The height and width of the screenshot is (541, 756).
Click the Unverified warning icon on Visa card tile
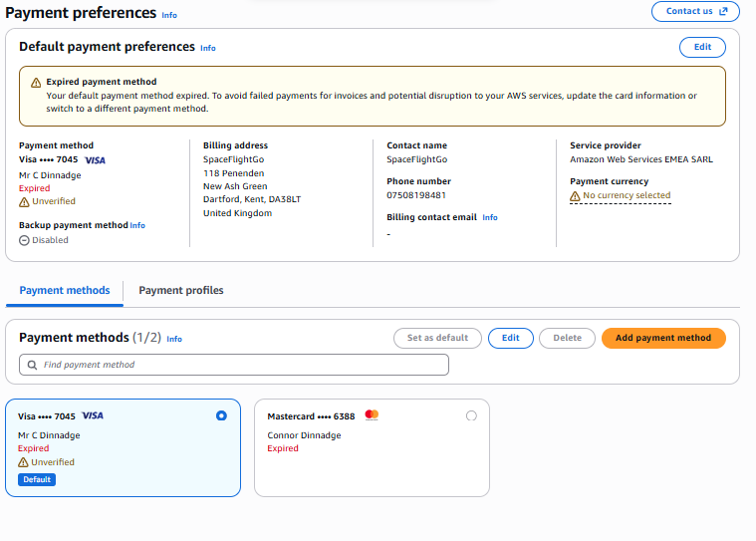tap(23, 462)
